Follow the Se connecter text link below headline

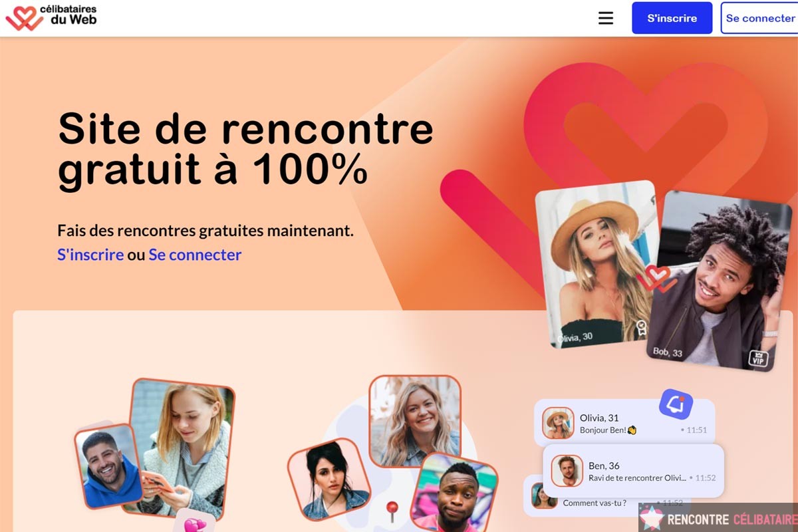(195, 255)
